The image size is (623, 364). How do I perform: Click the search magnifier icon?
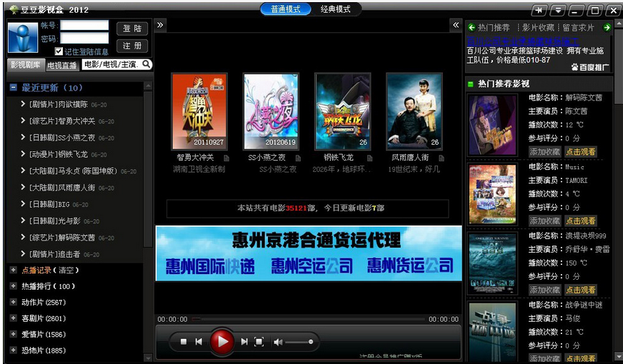[x=146, y=64]
